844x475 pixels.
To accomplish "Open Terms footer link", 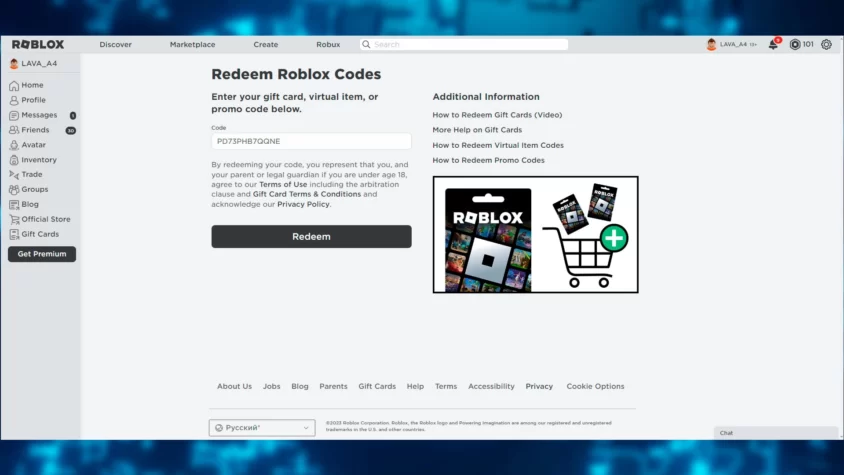I will [446, 386].
